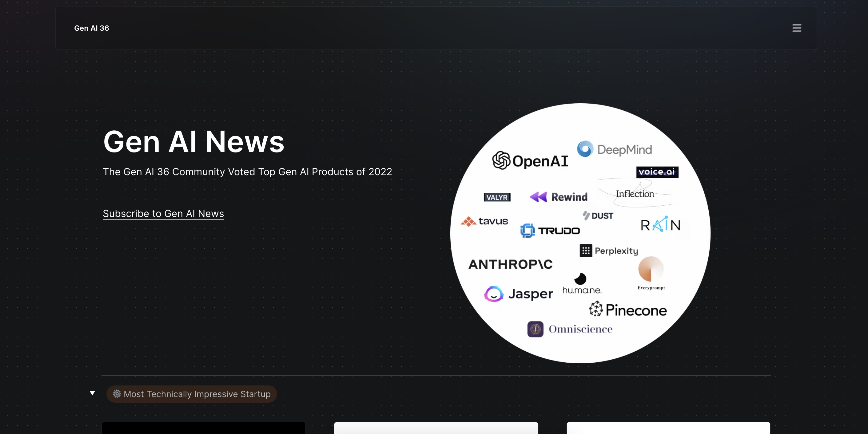This screenshot has width=868, height=434.
Task: Click the VALYR logo
Action: pyautogui.click(x=497, y=197)
